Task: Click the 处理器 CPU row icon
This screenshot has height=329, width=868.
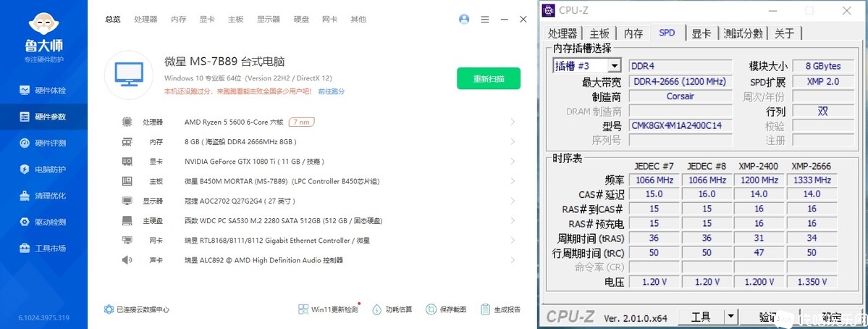Action: (127, 122)
